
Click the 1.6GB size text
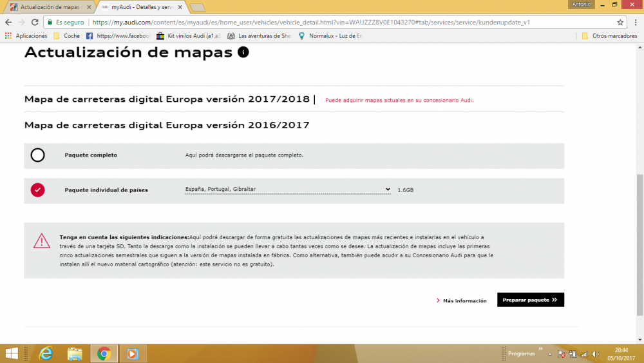405,190
